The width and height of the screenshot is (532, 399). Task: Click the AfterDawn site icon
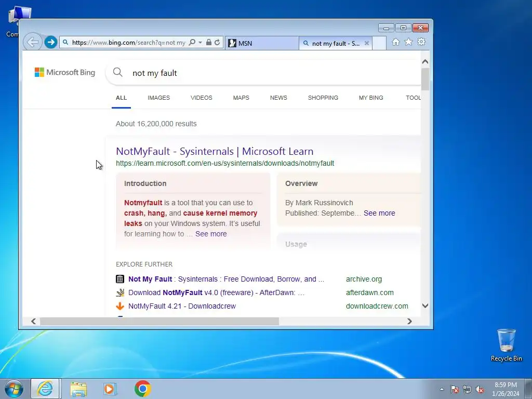(120, 292)
